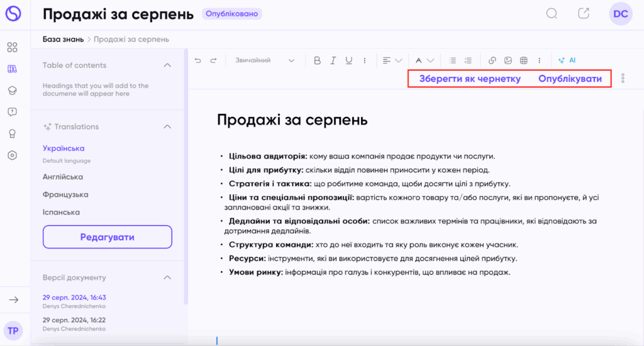Insert a link
Viewport: 644px width, 346px height.
492,60
